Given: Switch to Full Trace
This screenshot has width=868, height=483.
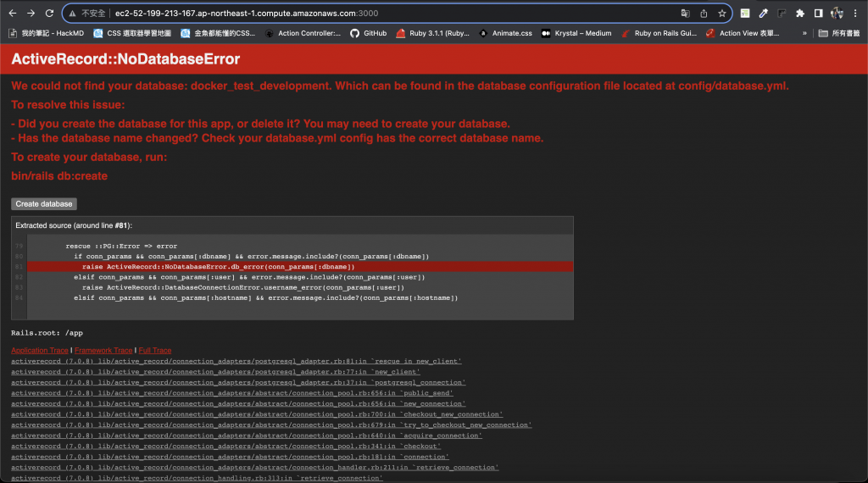Looking at the screenshot, I should [x=155, y=350].
